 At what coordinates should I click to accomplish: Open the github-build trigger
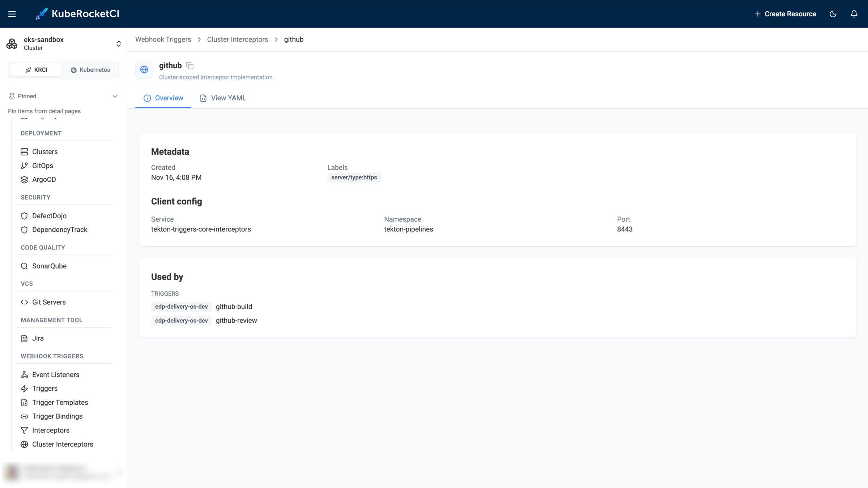point(234,307)
